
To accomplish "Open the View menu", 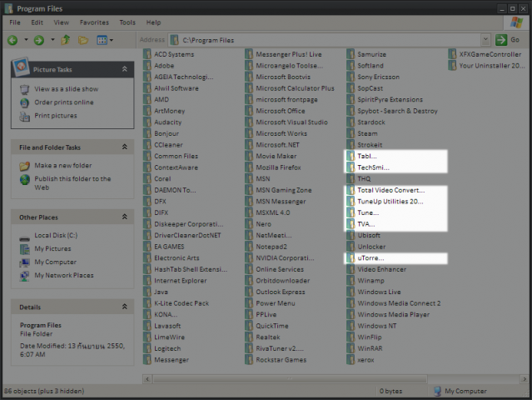I will [x=61, y=22].
